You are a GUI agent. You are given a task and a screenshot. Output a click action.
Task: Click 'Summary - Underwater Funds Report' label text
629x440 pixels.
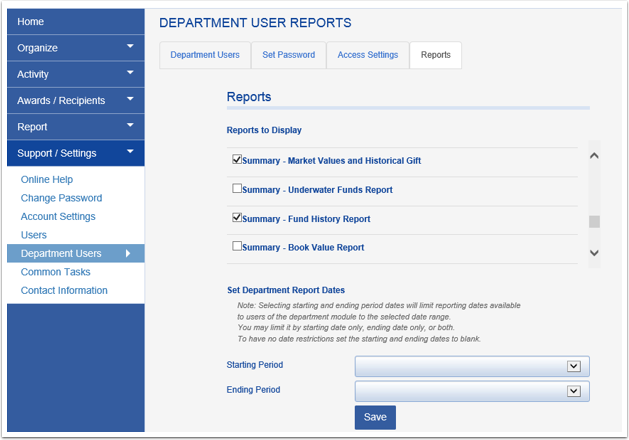pyautogui.click(x=317, y=190)
